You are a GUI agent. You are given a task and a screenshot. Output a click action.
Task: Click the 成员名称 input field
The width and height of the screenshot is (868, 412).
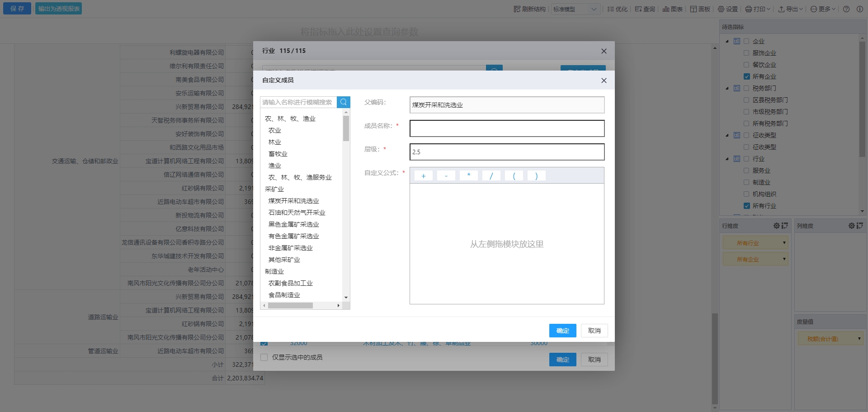[x=506, y=128]
